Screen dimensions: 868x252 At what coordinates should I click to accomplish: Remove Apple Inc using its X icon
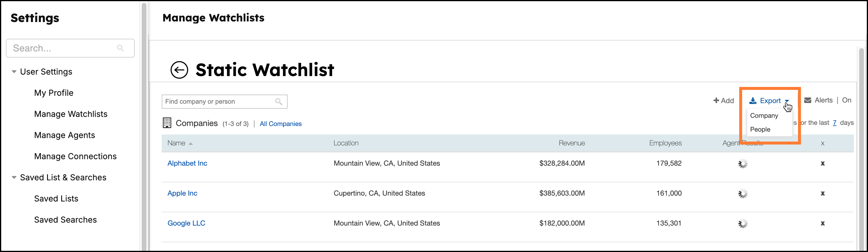(822, 194)
